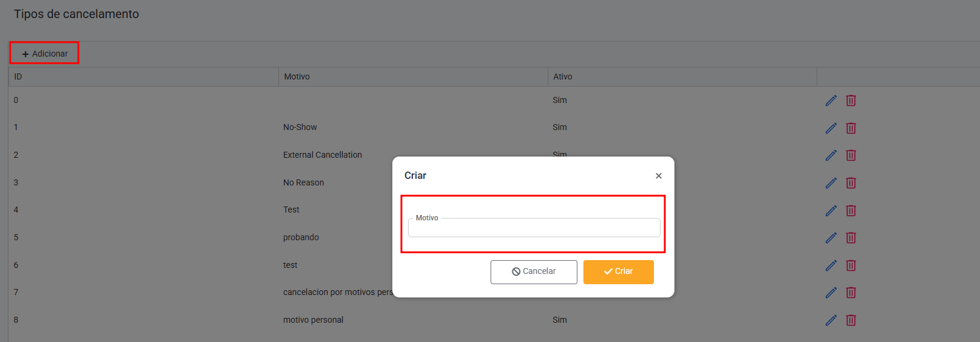Click the Adicionar button
Viewport: 980px width, 342px height.
point(45,54)
